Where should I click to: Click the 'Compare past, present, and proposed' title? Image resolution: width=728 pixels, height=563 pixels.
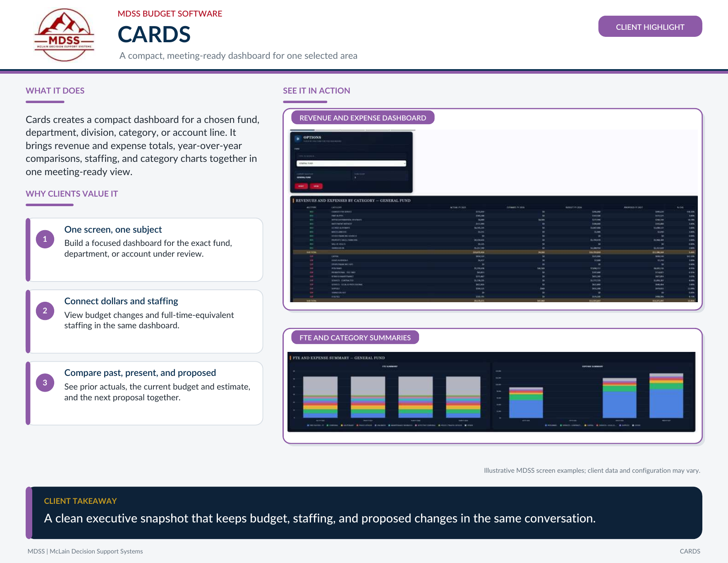140,373
